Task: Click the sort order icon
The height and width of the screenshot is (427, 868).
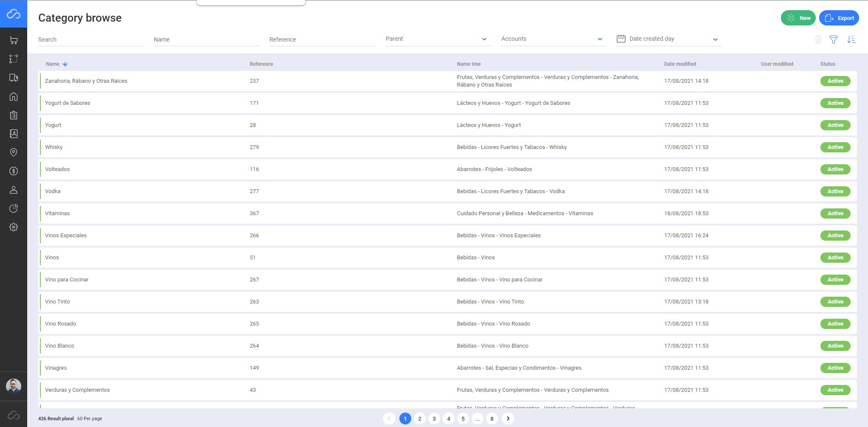Action: (x=851, y=39)
